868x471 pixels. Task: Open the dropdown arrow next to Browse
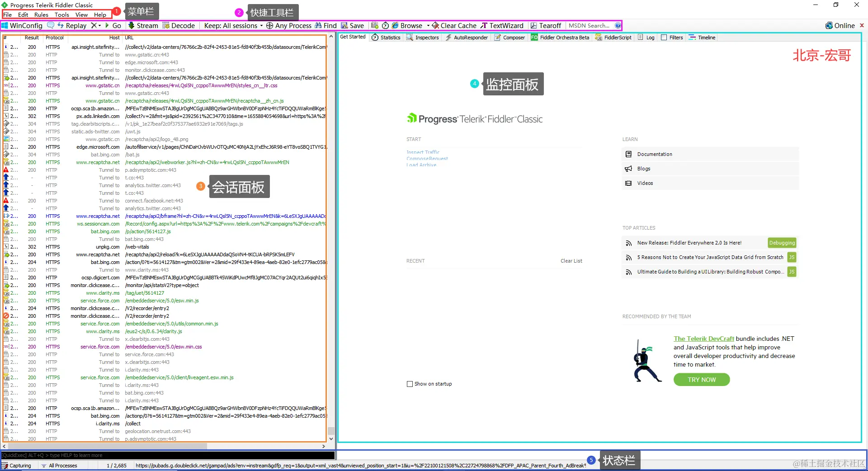[x=428, y=26]
